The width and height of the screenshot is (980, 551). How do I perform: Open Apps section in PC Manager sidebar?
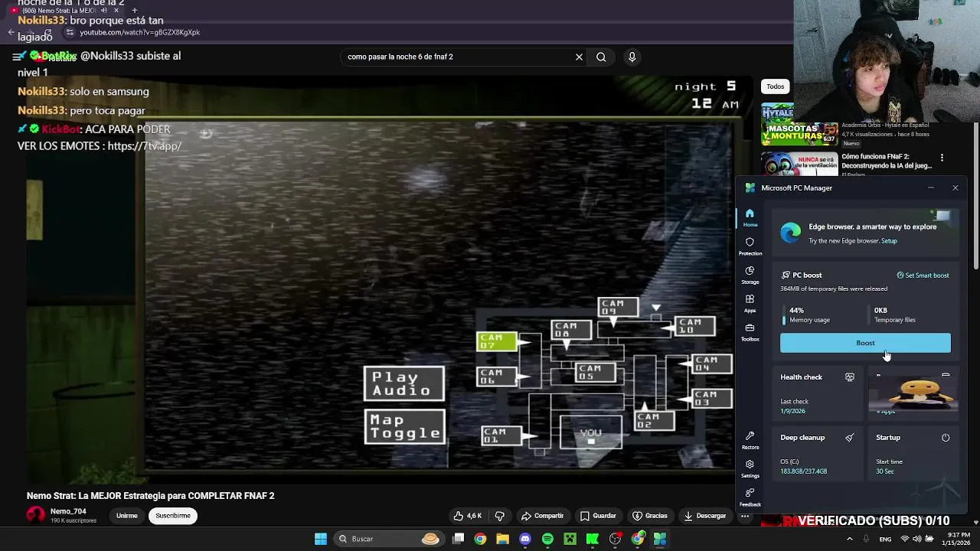tap(750, 303)
